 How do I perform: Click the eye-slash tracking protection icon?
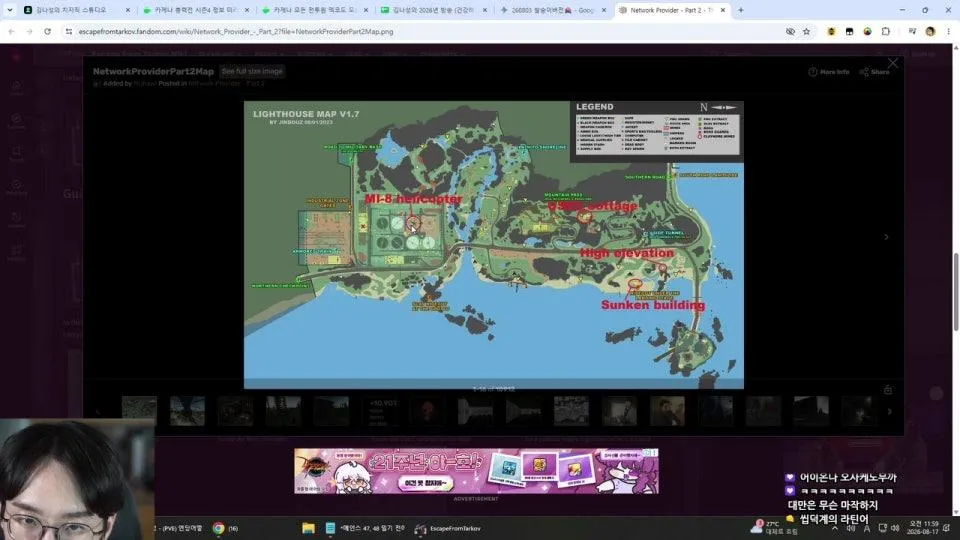tap(790, 31)
